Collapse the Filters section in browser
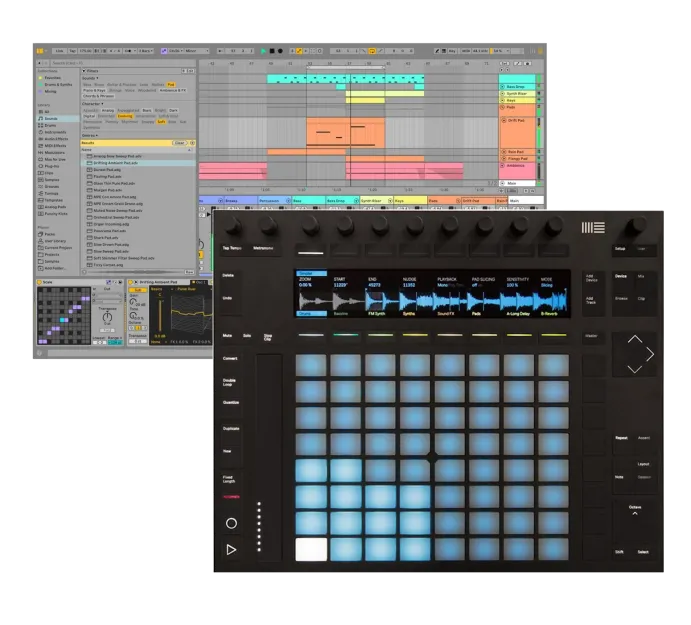Screen dimensions: 691x625 click(x=83, y=72)
